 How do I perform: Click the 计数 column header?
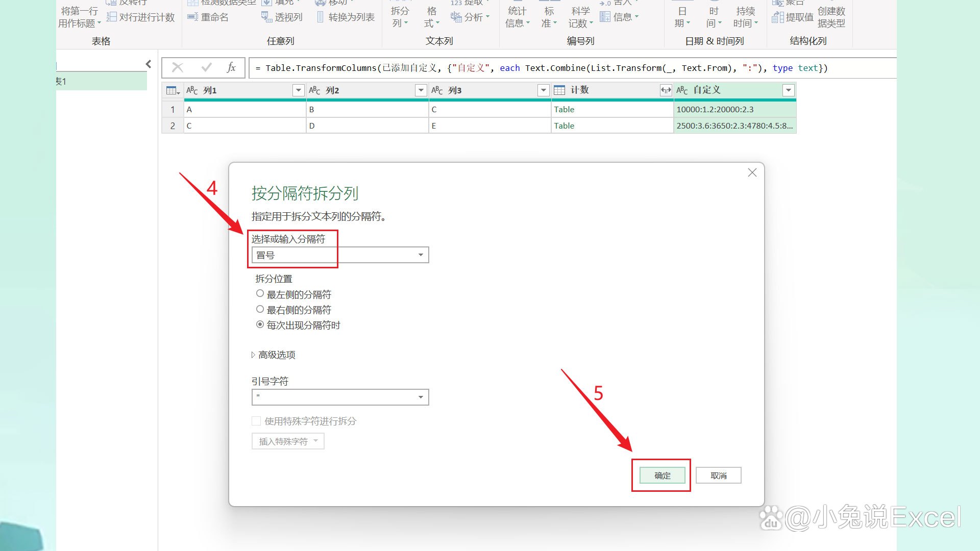pyautogui.click(x=612, y=90)
